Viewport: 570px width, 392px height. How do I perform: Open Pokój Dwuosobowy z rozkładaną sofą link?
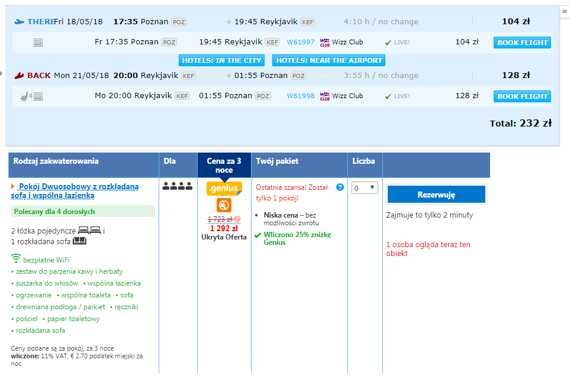pyautogui.click(x=75, y=191)
